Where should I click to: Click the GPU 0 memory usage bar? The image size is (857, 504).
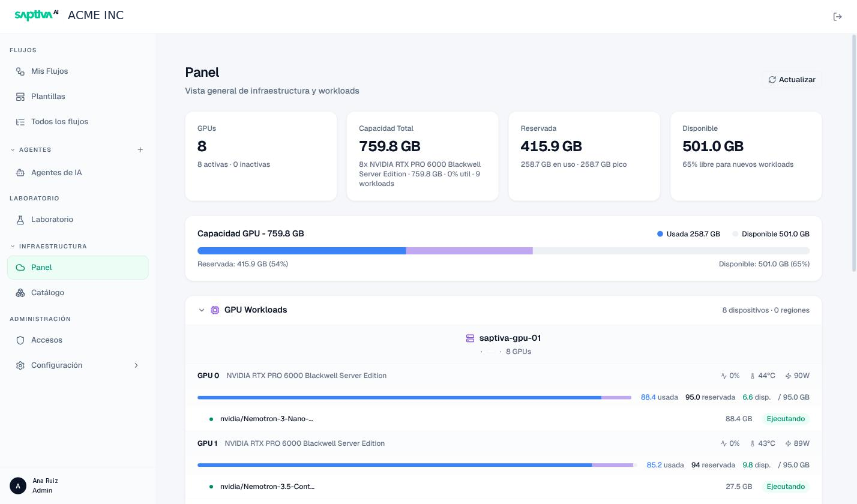[415, 397]
